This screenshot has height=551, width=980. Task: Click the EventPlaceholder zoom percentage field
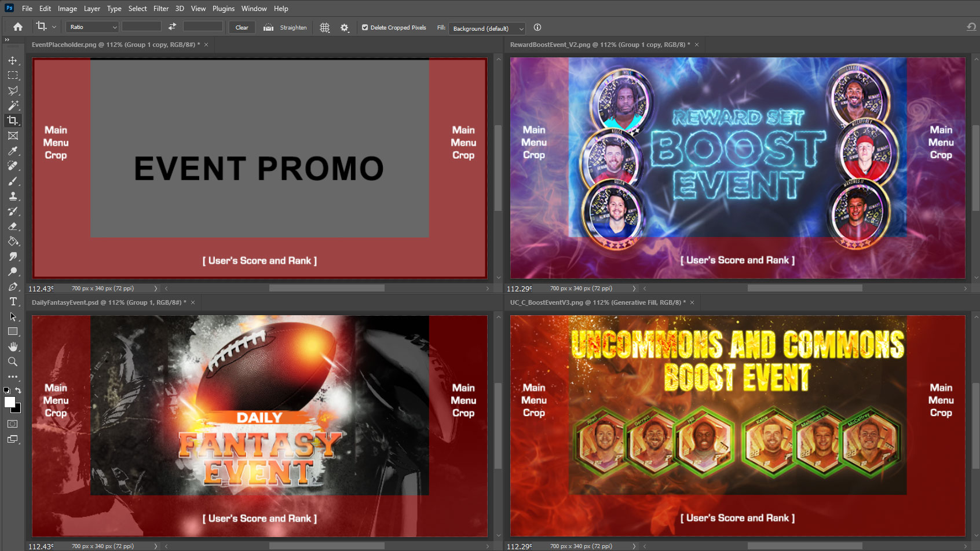(x=41, y=289)
